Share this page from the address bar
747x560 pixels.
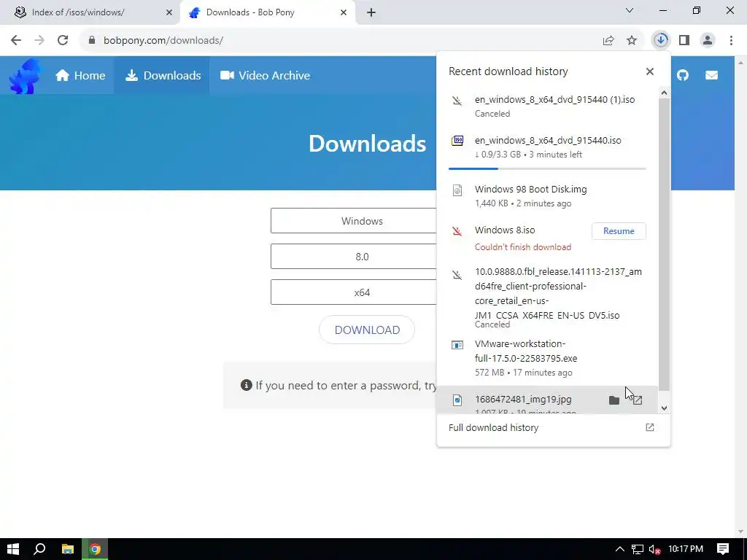pos(608,40)
